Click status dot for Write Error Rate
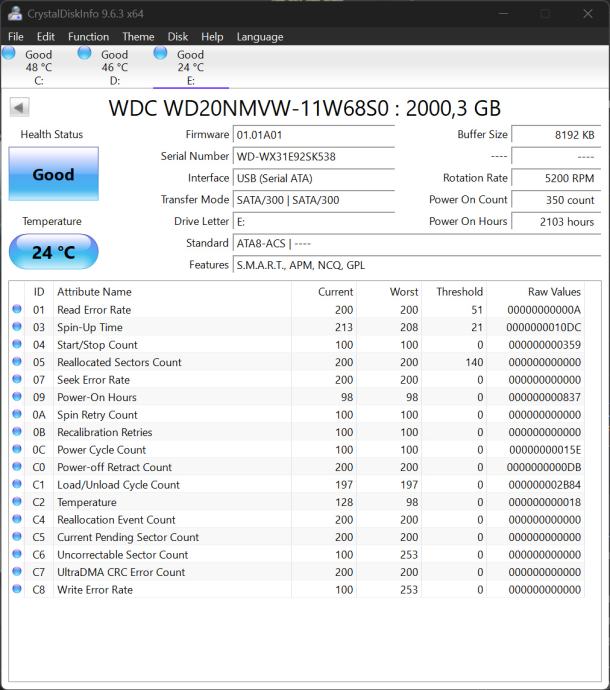The width and height of the screenshot is (610, 690). 17,589
